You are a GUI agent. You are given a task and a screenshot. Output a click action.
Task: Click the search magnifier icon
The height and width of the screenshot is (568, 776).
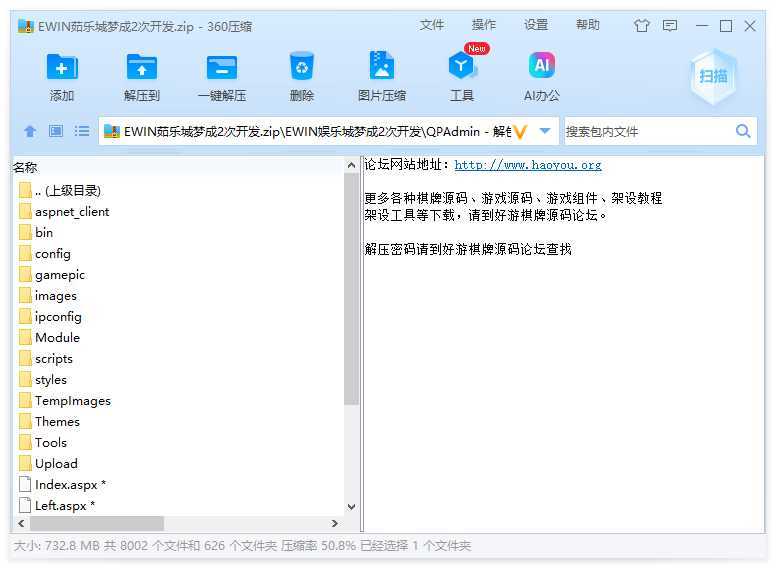point(743,131)
